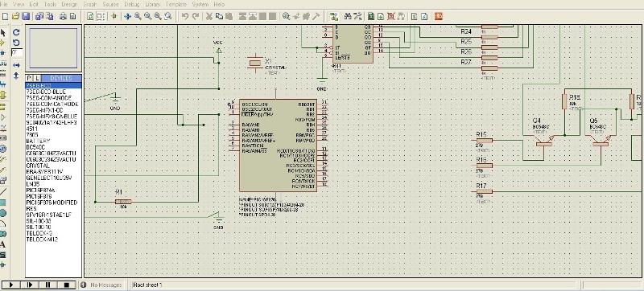The width and height of the screenshot is (644, 291).
Task: Select the selection mode arrow tool
Action: [x=3, y=32]
